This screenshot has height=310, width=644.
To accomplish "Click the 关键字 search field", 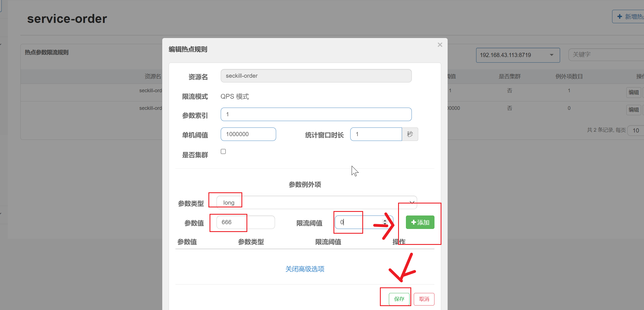I will [604, 55].
